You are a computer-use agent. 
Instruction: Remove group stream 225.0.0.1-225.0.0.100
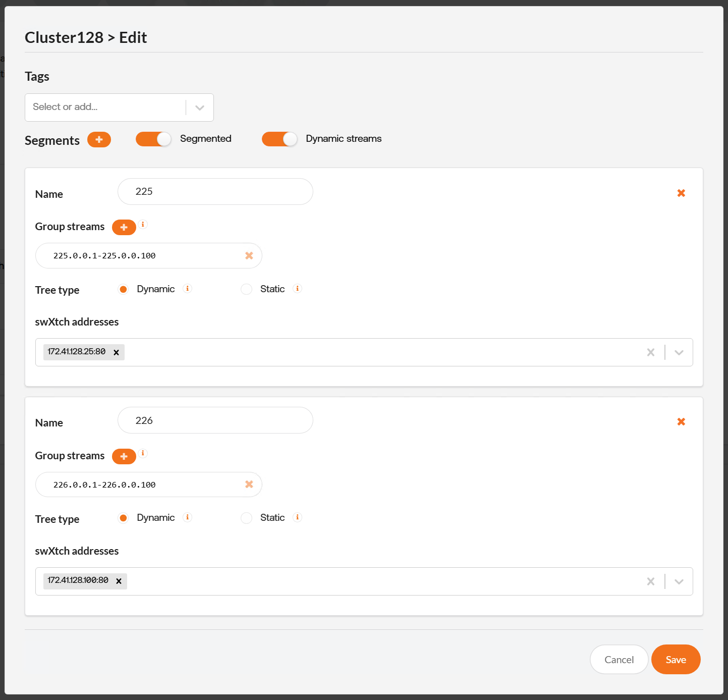click(249, 256)
